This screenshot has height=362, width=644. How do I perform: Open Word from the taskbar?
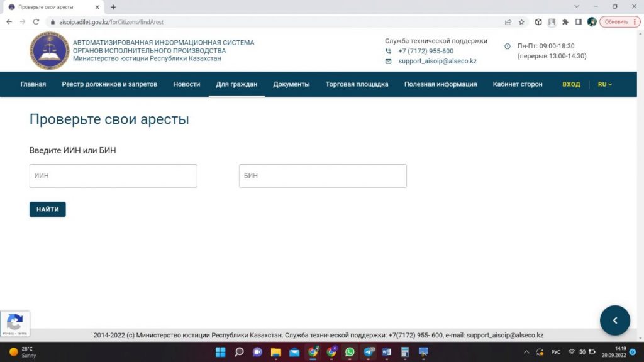(x=387, y=352)
